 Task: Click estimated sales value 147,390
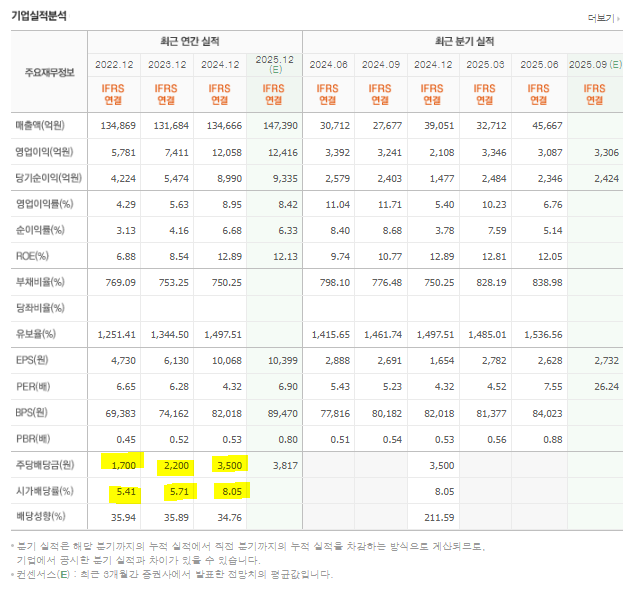[x=280, y=126]
